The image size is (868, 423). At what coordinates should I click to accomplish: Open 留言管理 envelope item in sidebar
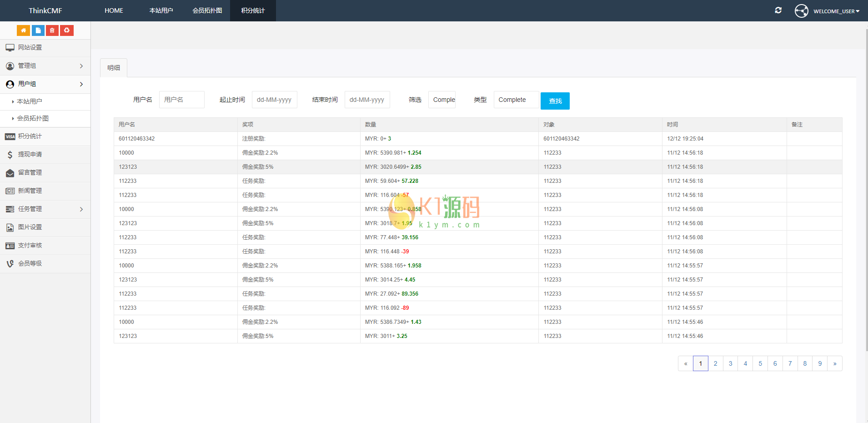[30, 173]
